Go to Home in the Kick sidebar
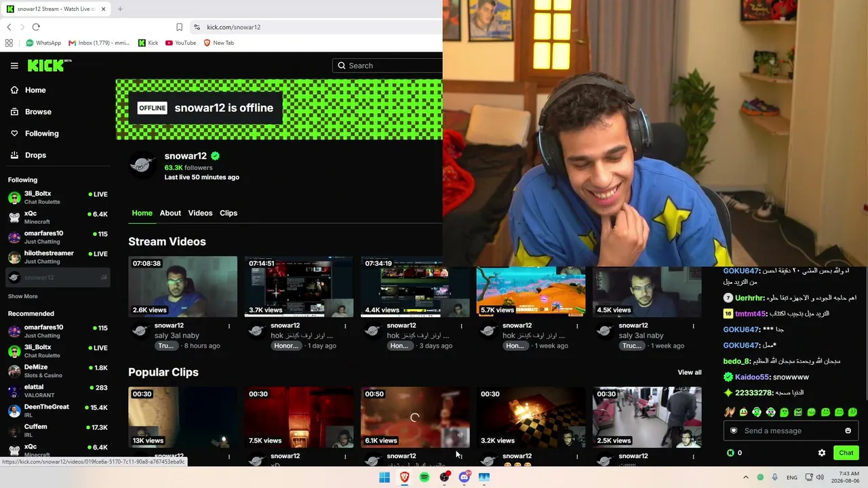 (x=28, y=90)
